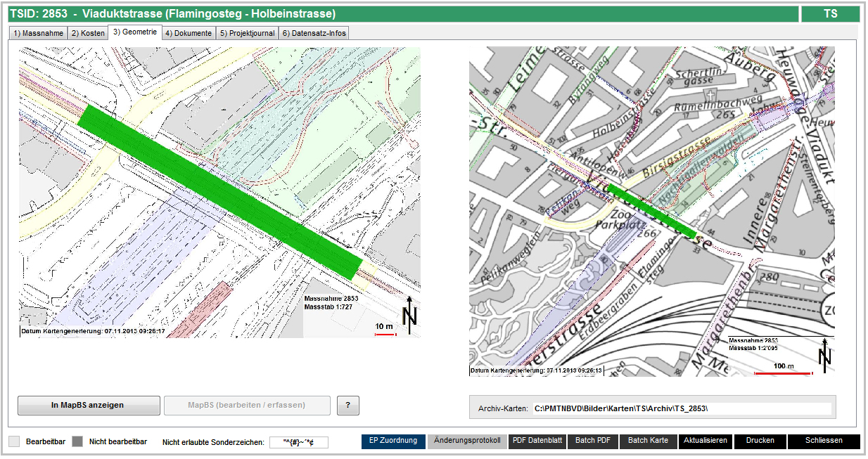
Task: Click the north arrow on overview map
Action: [825, 355]
